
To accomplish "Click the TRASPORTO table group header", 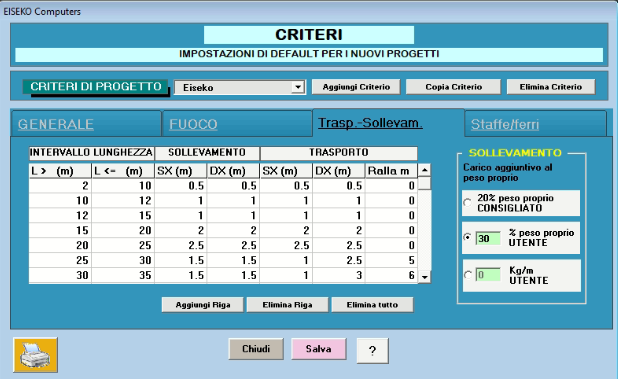I will 339,152.
